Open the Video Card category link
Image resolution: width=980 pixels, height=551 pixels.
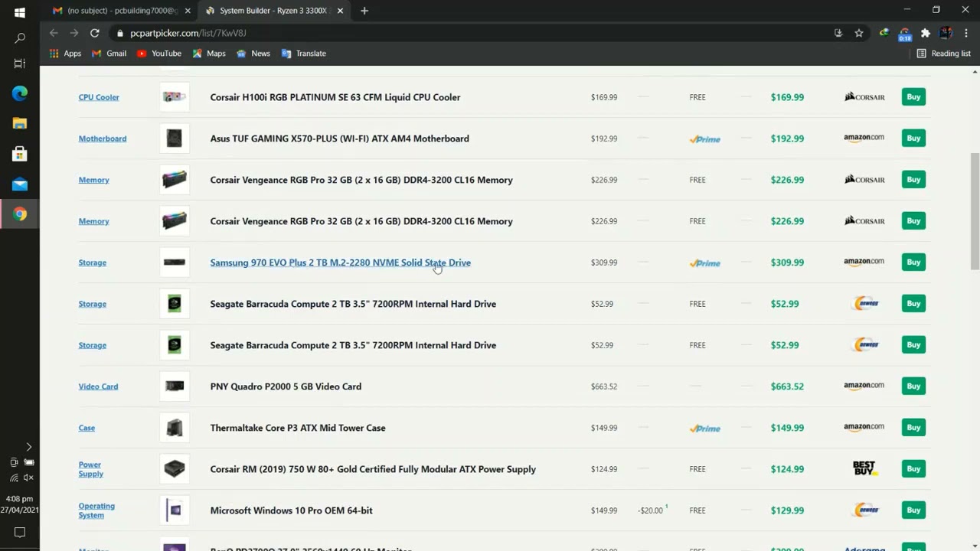tap(98, 386)
